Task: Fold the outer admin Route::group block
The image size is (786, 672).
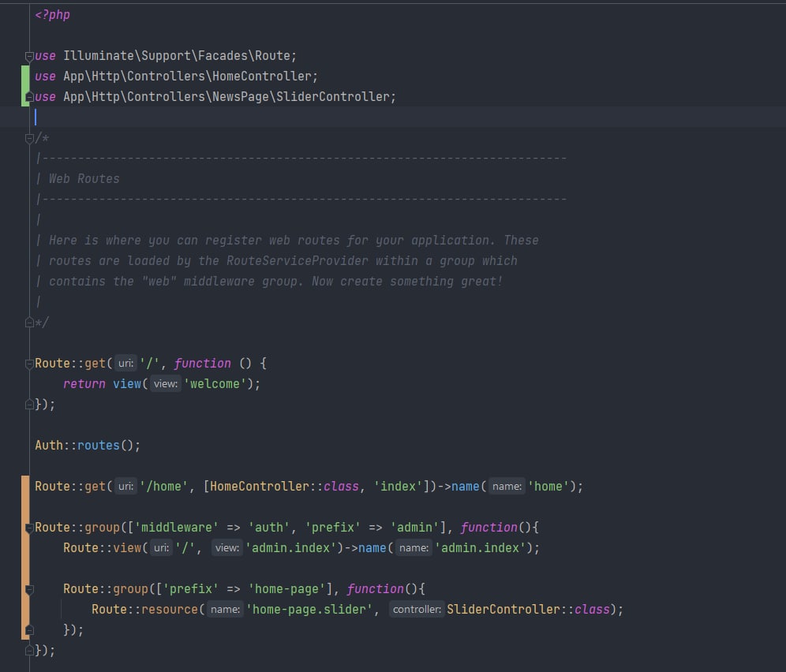Action: [x=30, y=528]
